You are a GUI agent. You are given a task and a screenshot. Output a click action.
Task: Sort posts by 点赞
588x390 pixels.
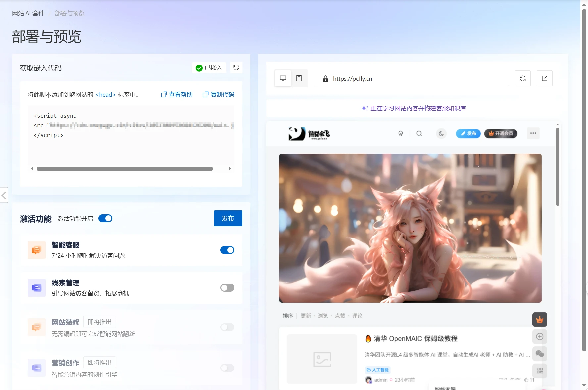tap(340, 316)
